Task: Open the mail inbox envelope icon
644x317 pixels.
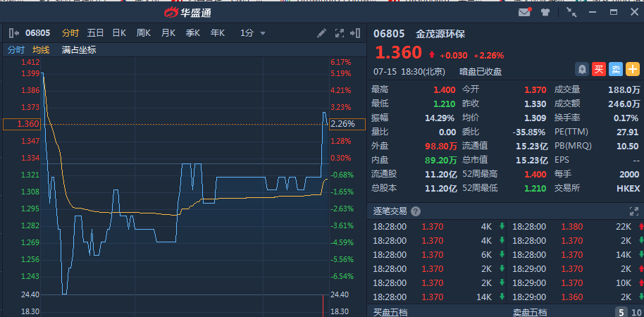Action: point(524,12)
